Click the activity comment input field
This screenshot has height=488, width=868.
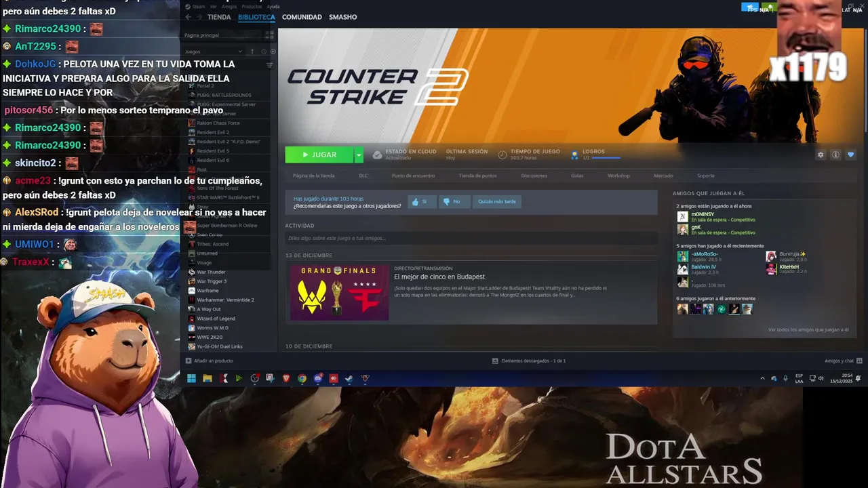coord(471,238)
